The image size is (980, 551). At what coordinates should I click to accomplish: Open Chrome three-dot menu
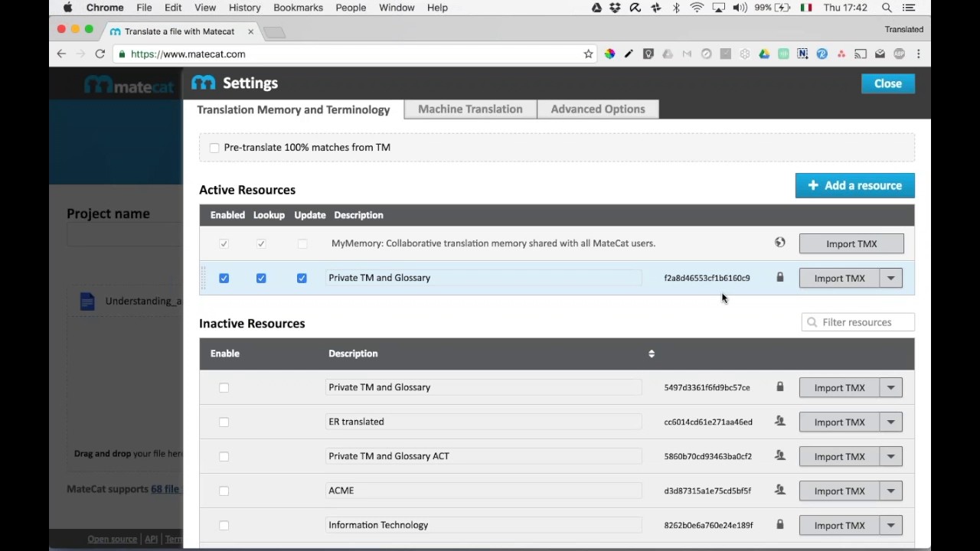click(919, 54)
